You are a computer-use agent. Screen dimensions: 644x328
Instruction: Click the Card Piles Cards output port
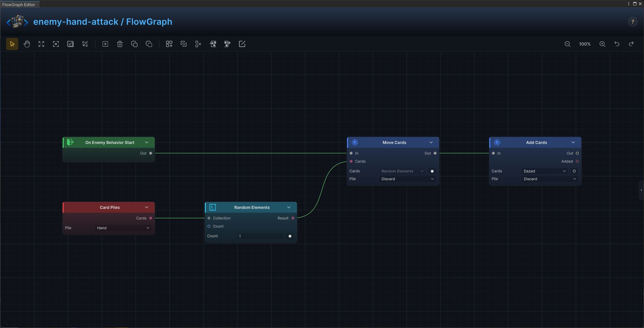(151, 218)
